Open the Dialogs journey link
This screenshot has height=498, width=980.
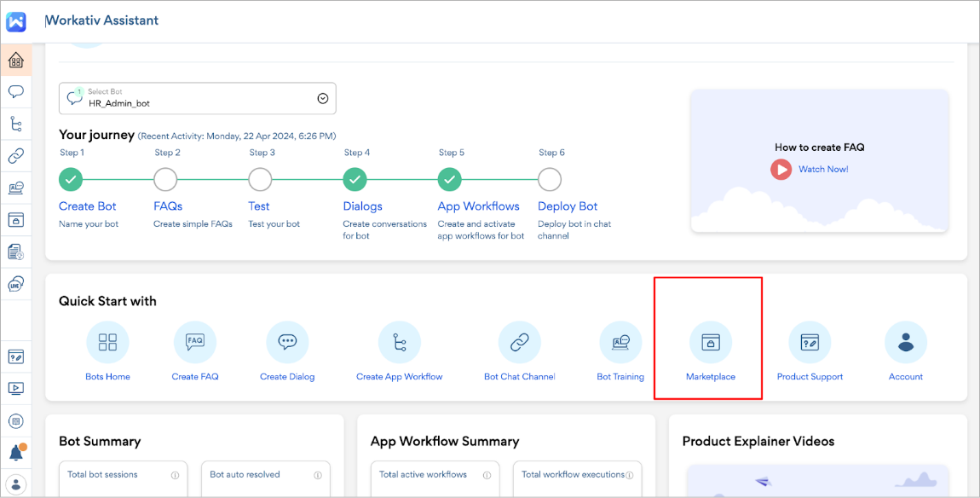coord(362,206)
